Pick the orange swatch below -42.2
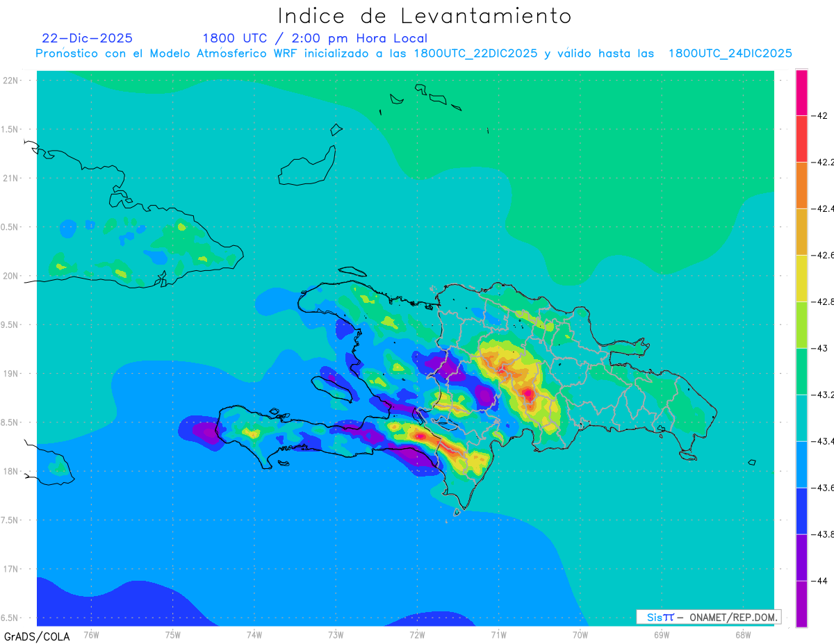This screenshot has height=644, width=834. [x=801, y=185]
